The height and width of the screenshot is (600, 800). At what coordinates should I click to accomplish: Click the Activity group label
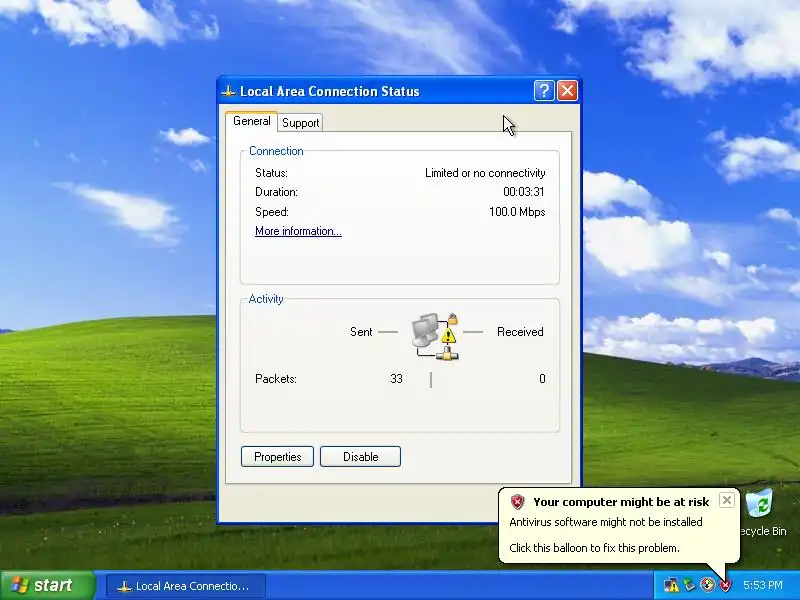266,299
